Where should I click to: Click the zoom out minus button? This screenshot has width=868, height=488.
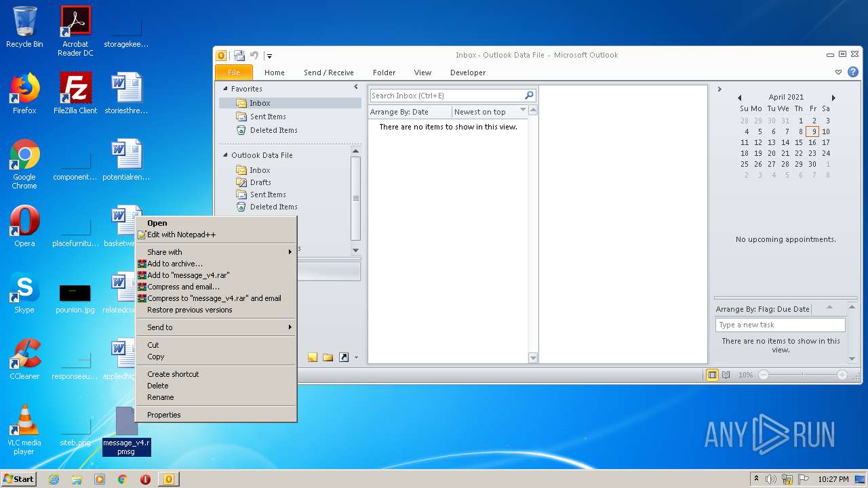pos(764,375)
